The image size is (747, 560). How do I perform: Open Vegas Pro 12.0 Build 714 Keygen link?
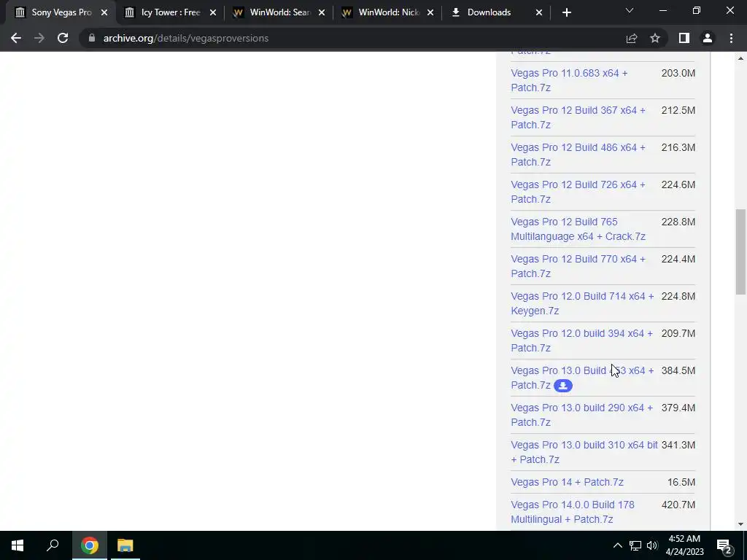point(582,303)
